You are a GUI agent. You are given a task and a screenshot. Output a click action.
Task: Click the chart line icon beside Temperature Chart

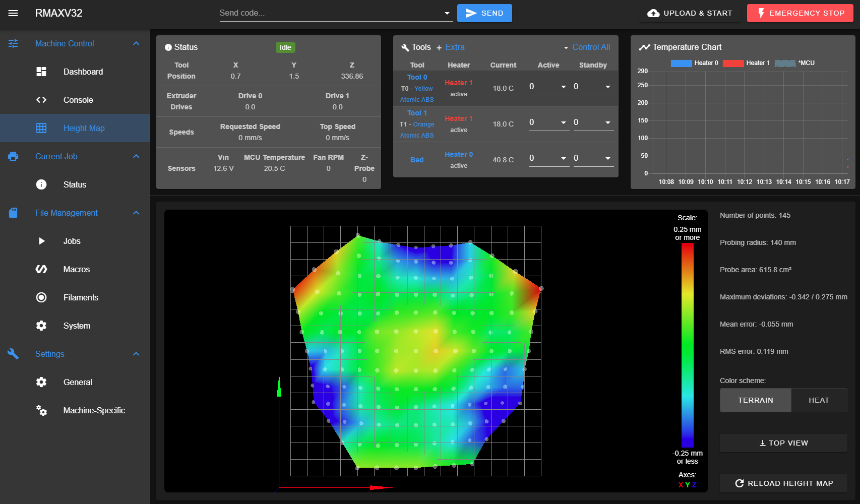[x=644, y=47]
